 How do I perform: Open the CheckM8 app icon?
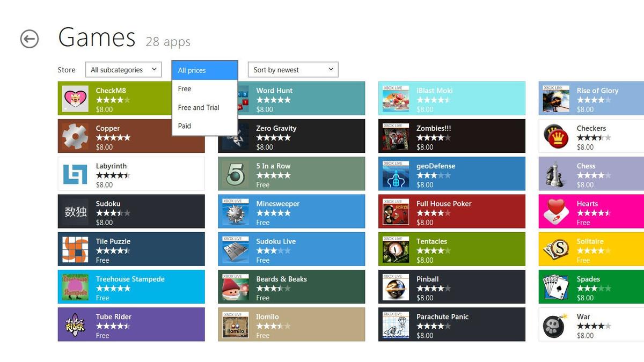tap(75, 99)
